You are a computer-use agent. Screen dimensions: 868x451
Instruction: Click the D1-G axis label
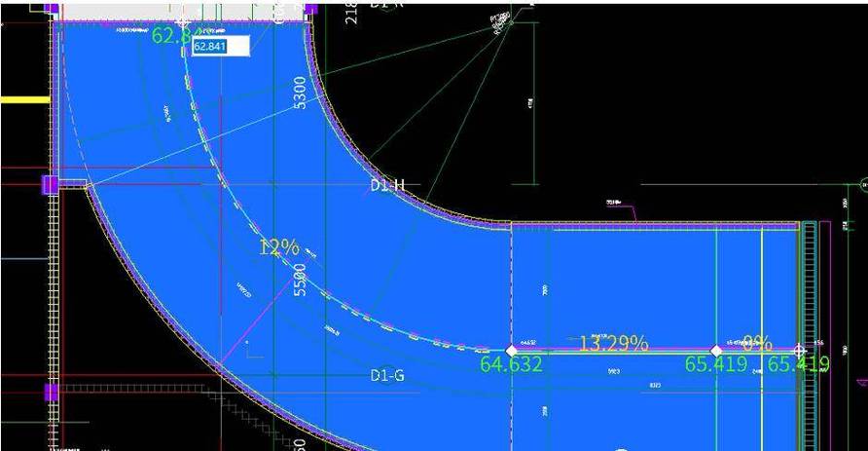387,376
